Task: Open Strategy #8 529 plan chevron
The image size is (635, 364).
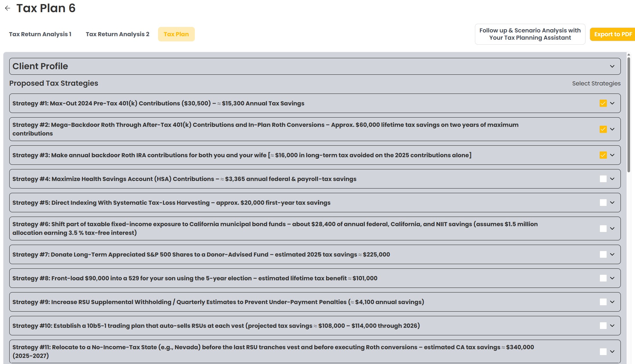Action: point(612,278)
